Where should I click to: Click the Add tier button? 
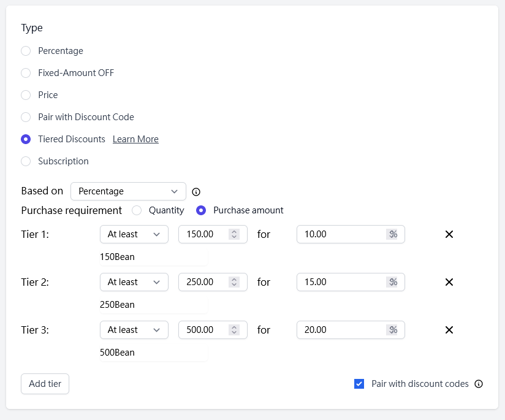pos(45,384)
